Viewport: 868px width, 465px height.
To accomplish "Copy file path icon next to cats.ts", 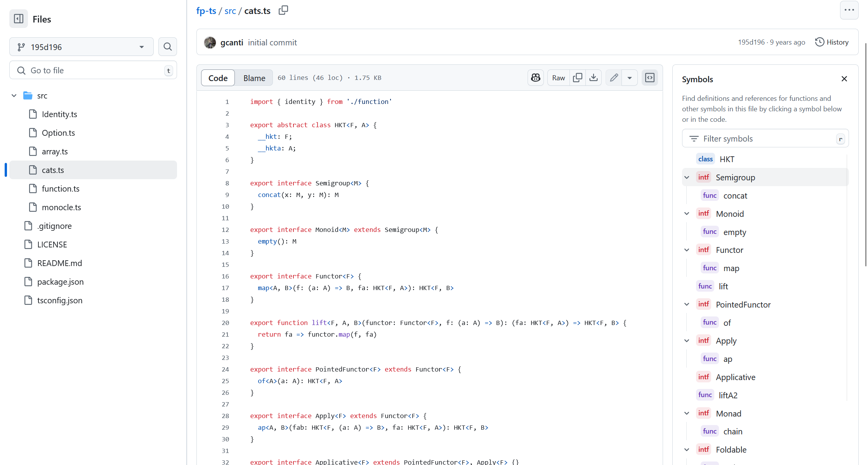I will coord(283,10).
